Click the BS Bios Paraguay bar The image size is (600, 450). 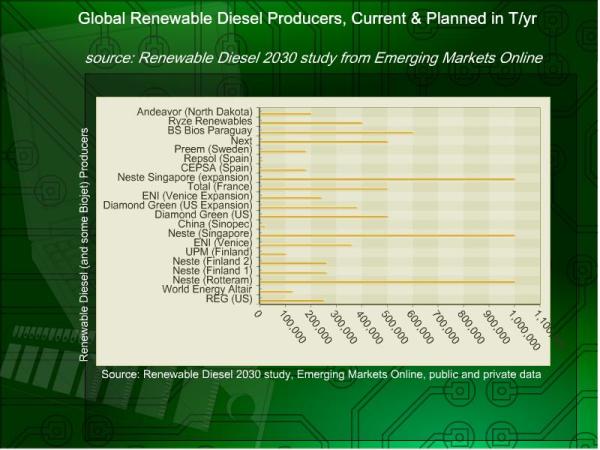[337, 132]
